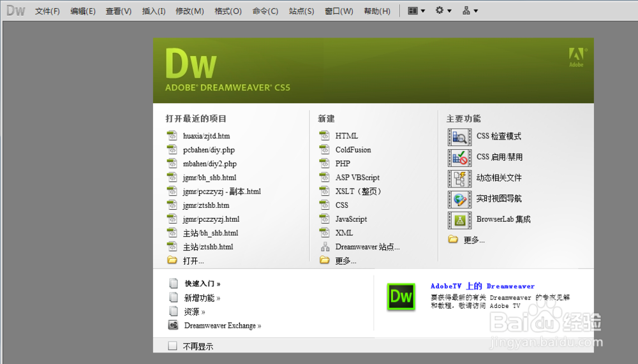Image resolution: width=638 pixels, height=364 pixels.
Task: Click the HTML new-file icon
Action: tap(324, 135)
